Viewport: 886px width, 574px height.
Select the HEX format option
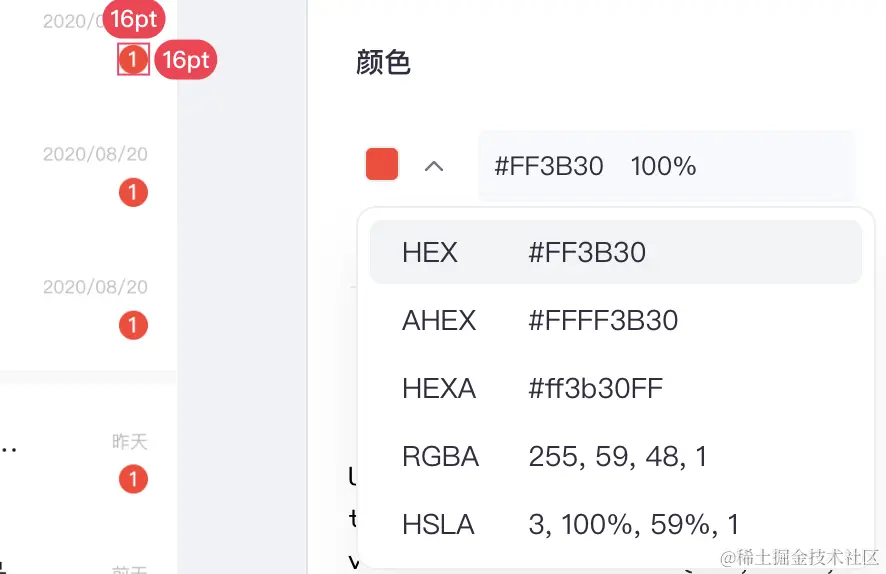615,252
